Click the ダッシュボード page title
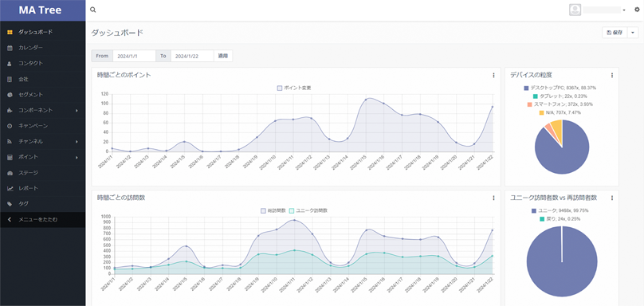The image size is (644, 306). [x=117, y=33]
